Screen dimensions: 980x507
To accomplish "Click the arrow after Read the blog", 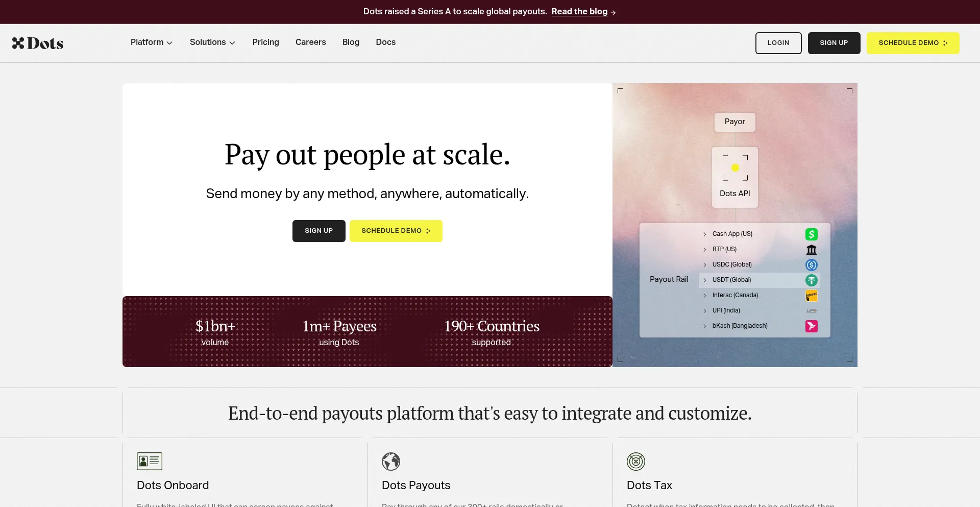I will pos(613,12).
